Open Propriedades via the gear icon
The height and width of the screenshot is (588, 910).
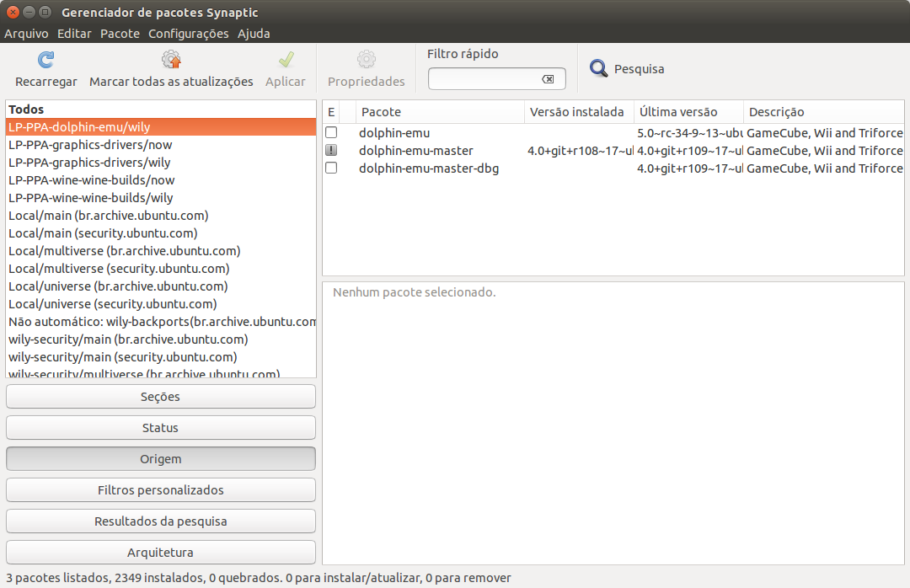tap(366, 59)
